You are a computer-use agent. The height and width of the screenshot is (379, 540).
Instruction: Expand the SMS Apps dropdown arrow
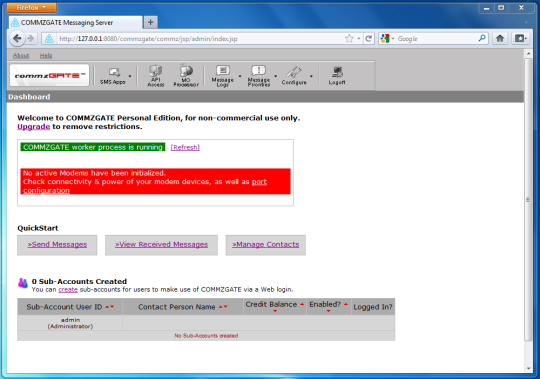(130, 76)
